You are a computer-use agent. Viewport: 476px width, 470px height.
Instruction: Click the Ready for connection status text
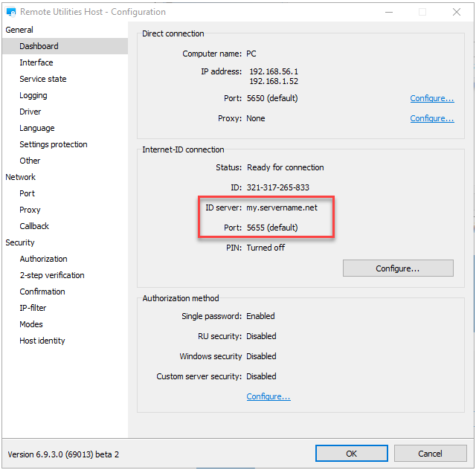pyautogui.click(x=286, y=167)
